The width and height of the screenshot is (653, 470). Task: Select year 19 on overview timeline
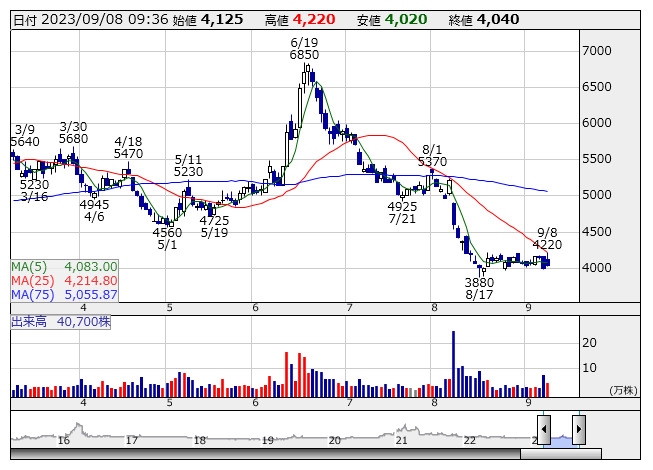(268, 440)
